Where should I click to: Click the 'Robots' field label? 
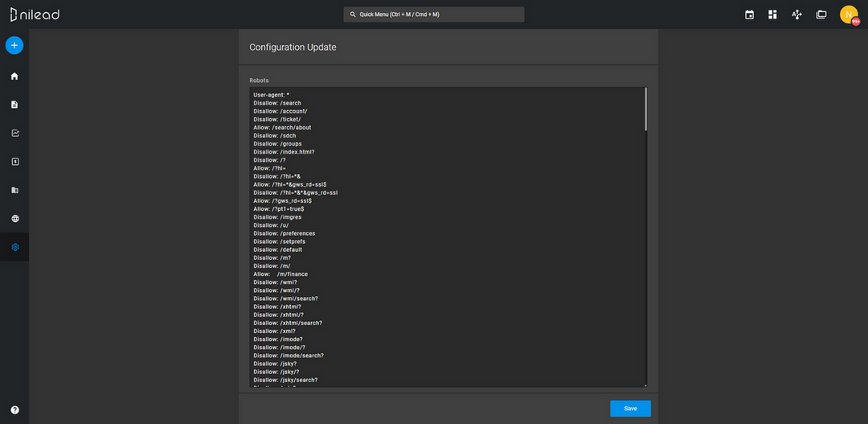tap(259, 80)
